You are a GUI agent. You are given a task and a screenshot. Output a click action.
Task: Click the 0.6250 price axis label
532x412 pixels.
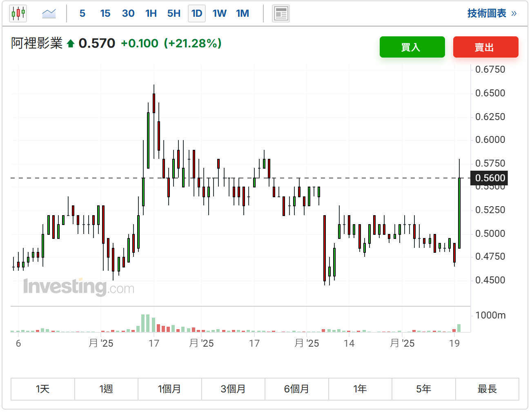coord(490,117)
